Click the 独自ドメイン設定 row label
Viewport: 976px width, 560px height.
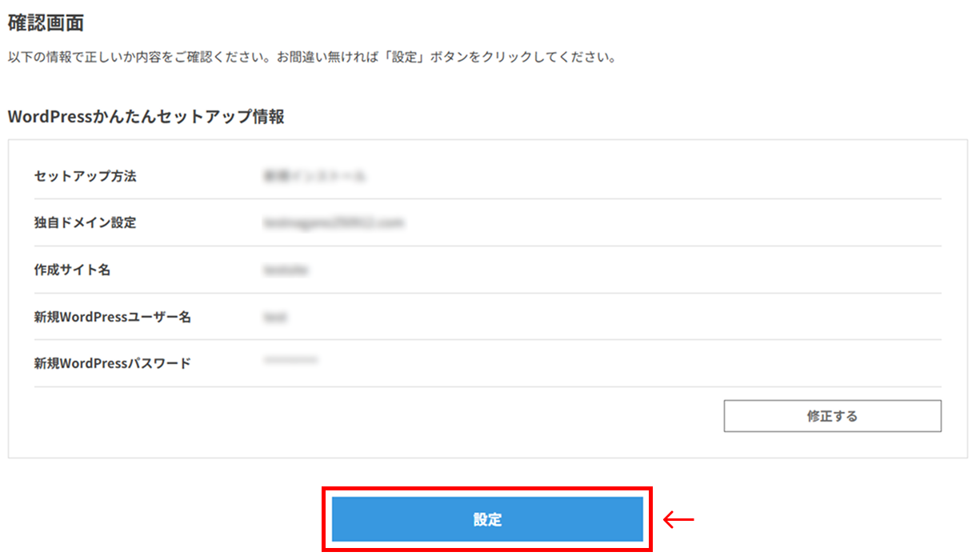[85, 223]
